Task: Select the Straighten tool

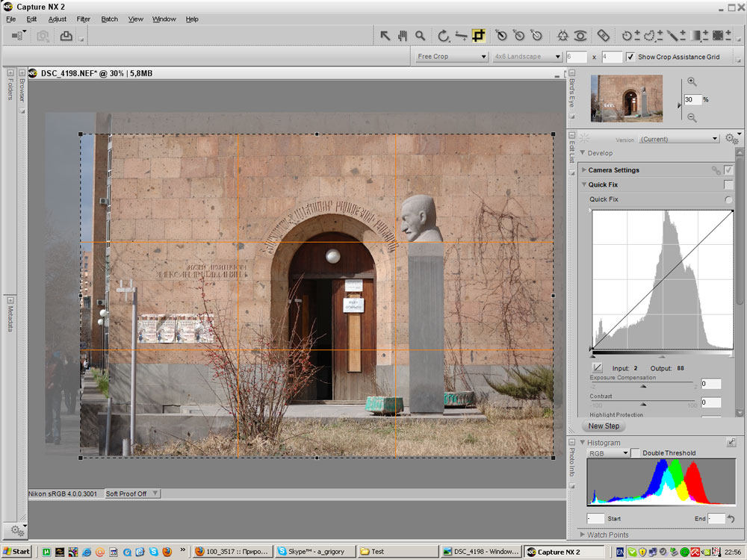Action: [461, 35]
